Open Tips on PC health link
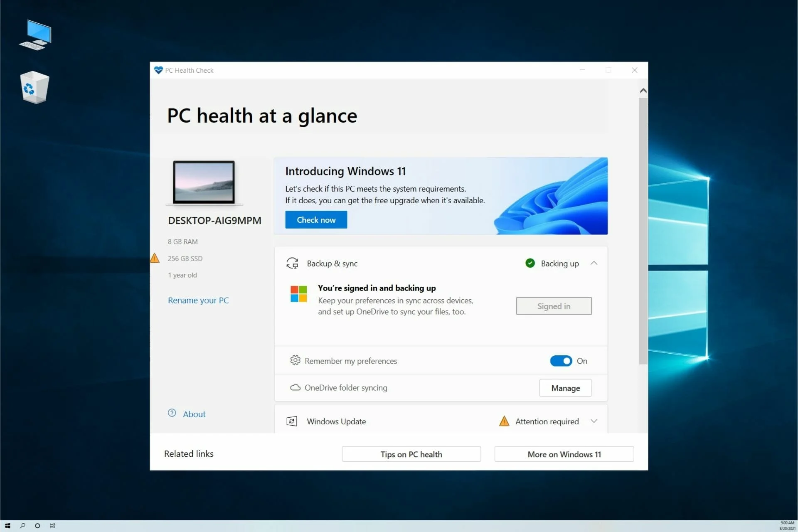The width and height of the screenshot is (798, 532). point(411,454)
